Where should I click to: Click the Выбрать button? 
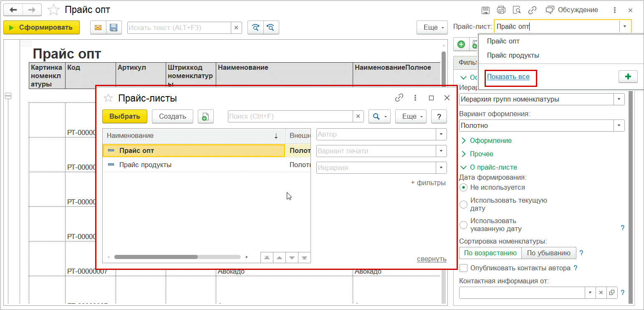[125, 117]
